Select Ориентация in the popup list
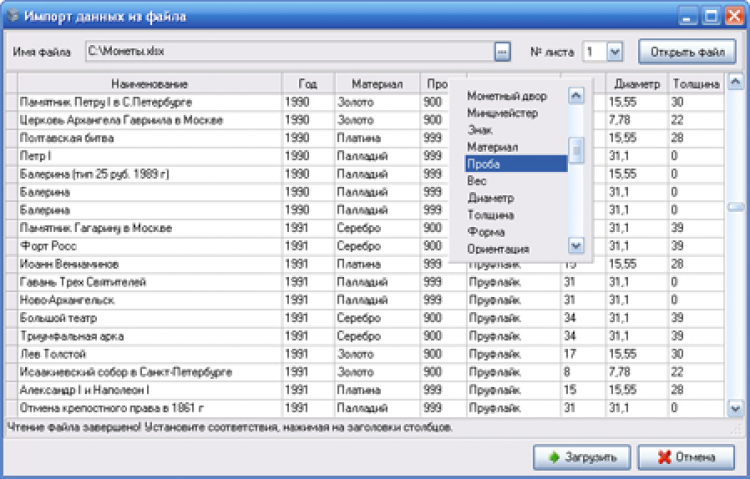750x479 pixels. click(516, 249)
